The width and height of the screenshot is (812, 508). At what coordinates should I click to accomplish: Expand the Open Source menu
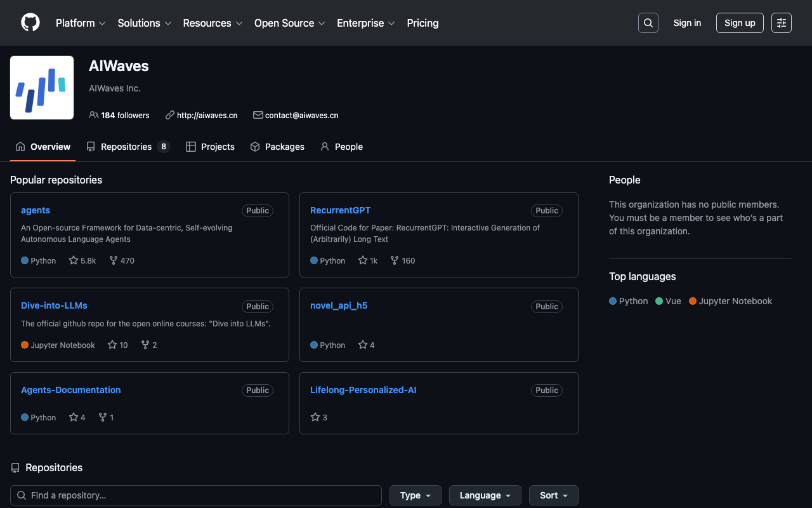pyautogui.click(x=289, y=23)
